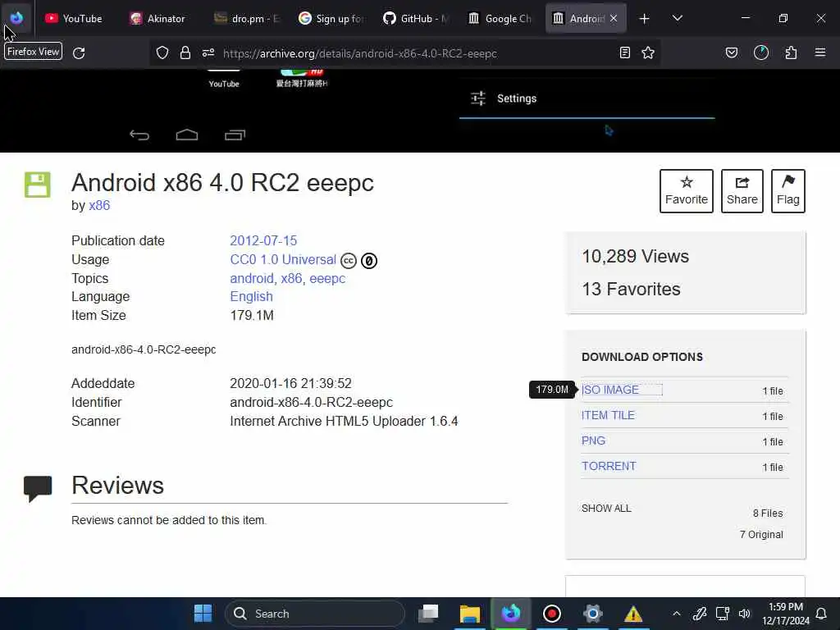Open uploader x86 link
840x630 pixels.
[x=99, y=206]
